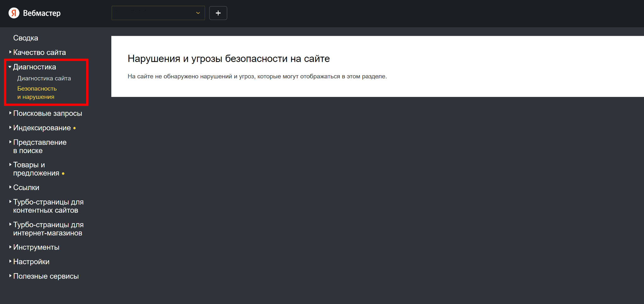Open Поисковые запросы menu item
This screenshot has height=304, width=644.
click(47, 113)
